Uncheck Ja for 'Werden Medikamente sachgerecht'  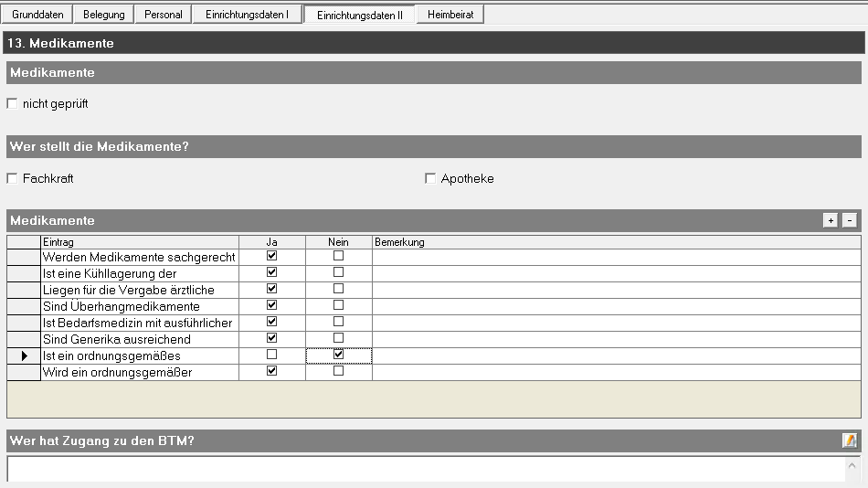tap(271, 257)
